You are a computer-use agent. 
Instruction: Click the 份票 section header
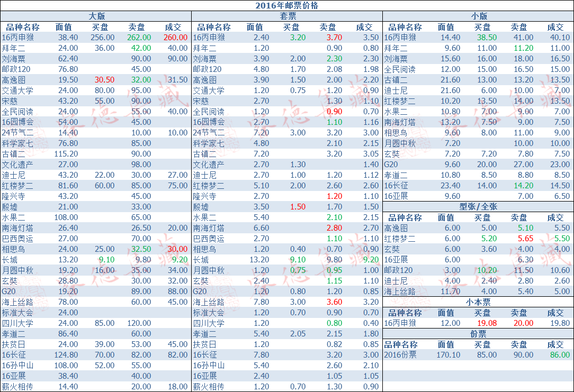[478, 334]
